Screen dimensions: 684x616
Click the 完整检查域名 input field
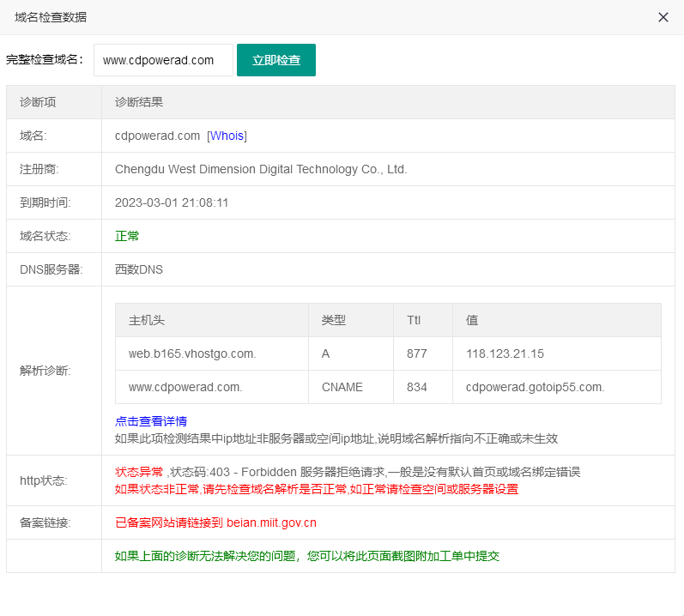pyautogui.click(x=163, y=60)
